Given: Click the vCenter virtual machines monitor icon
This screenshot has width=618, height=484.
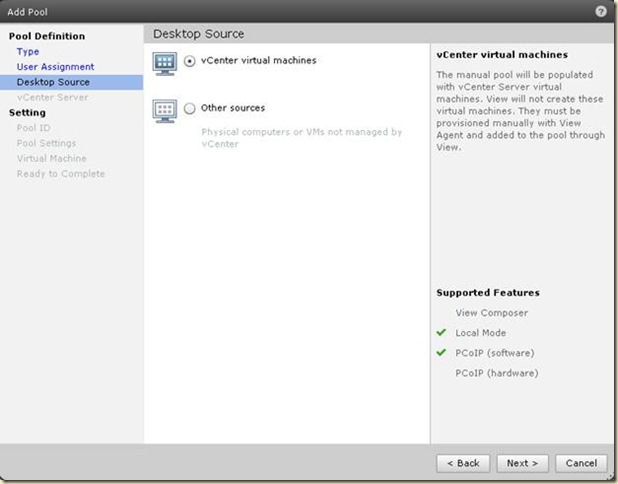Looking at the screenshot, I should click(165, 63).
